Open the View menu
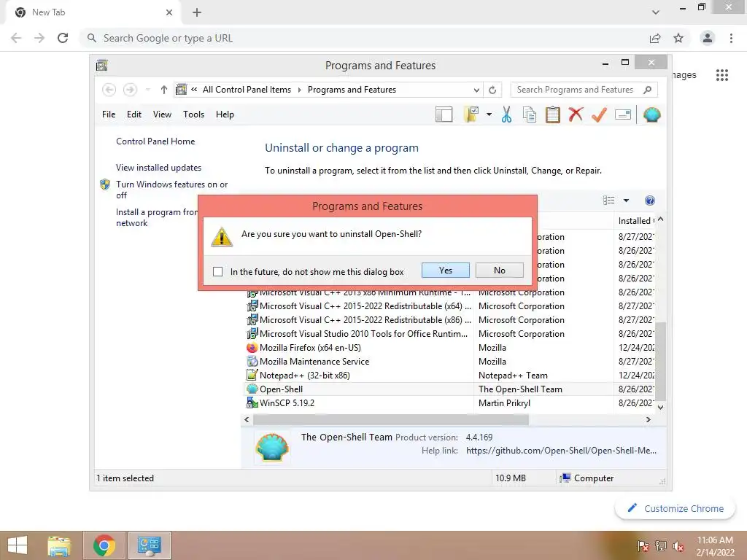 [162, 114]
